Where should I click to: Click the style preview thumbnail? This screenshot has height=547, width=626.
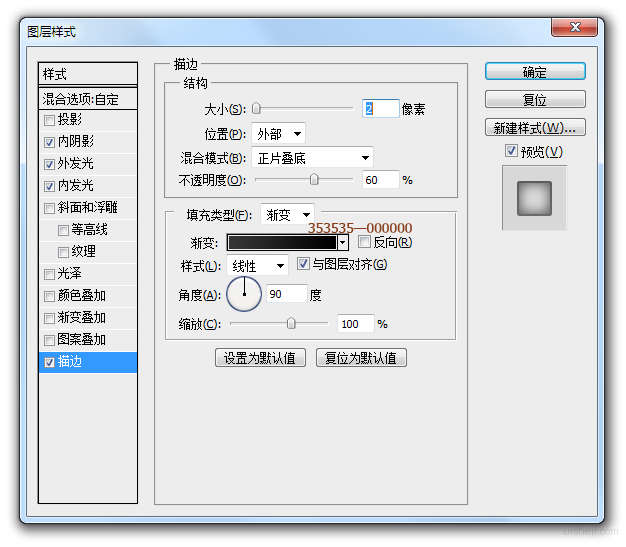point(534,198)
